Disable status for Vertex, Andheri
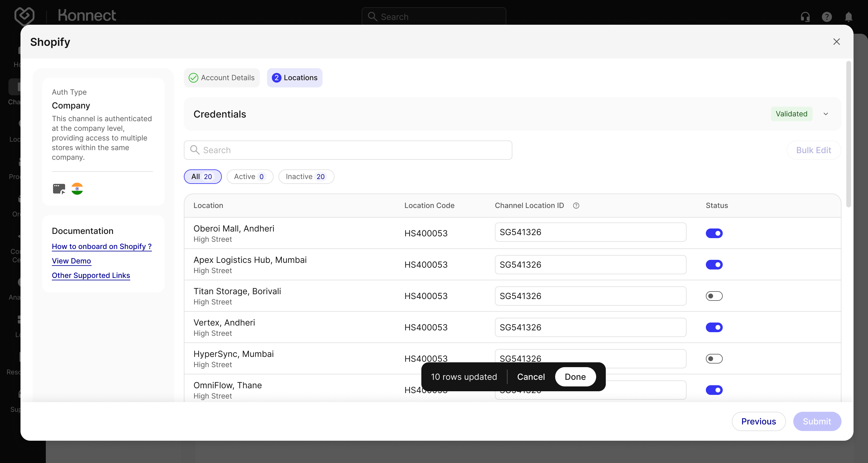 tap(714, 327)
